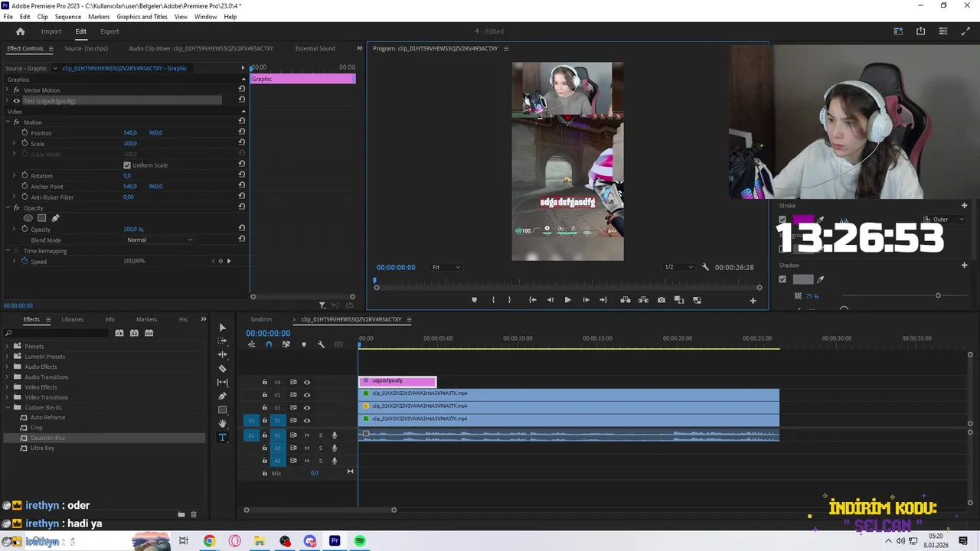
Task: Collapse the Custom Bin 01 folder
Action: click(x=8, y=408)
